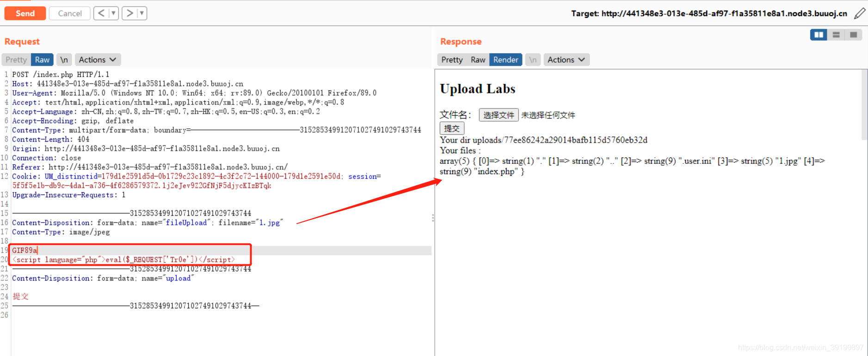The width and height of the screenshot is (868, 356).
Task: Toggle non-printable characters \n in Request
Action: (64, 60)
